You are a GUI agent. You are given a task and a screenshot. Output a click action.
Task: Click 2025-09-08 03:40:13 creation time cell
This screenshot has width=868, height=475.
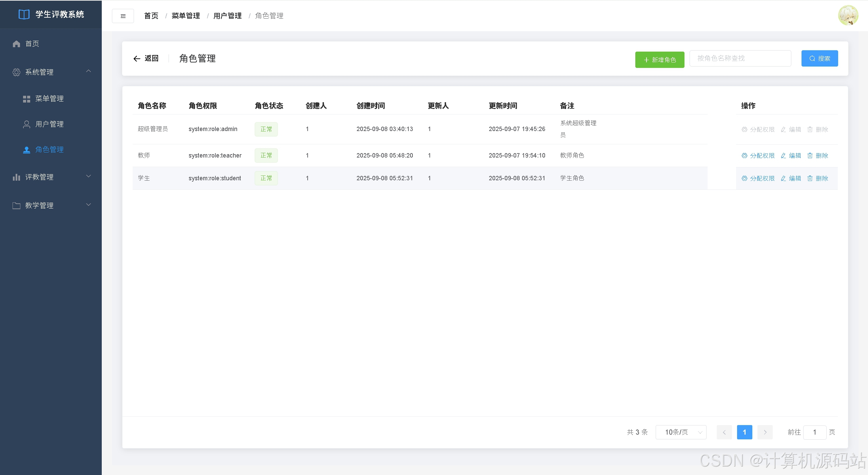tap(385, 129)
